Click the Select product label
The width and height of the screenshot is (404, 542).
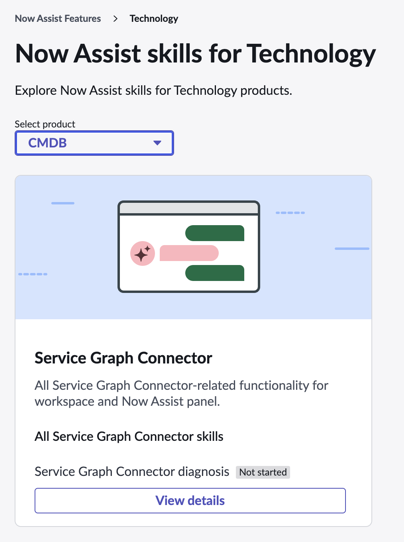[45, 124]
